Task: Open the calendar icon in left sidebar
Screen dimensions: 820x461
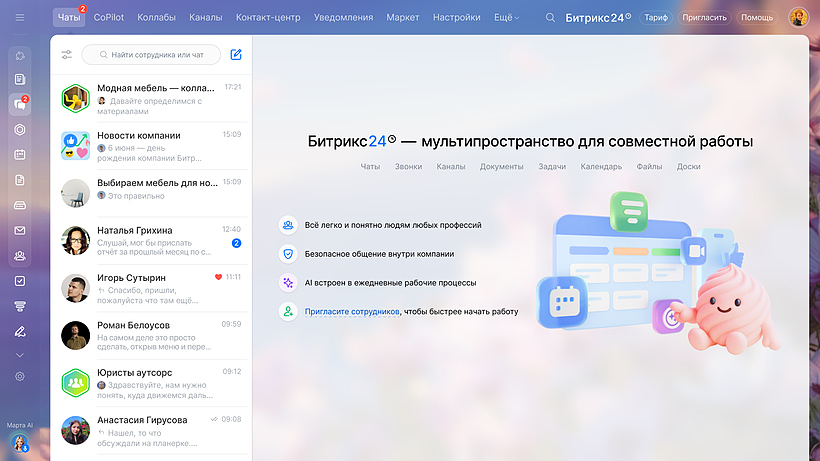Action: coord(19,155)
